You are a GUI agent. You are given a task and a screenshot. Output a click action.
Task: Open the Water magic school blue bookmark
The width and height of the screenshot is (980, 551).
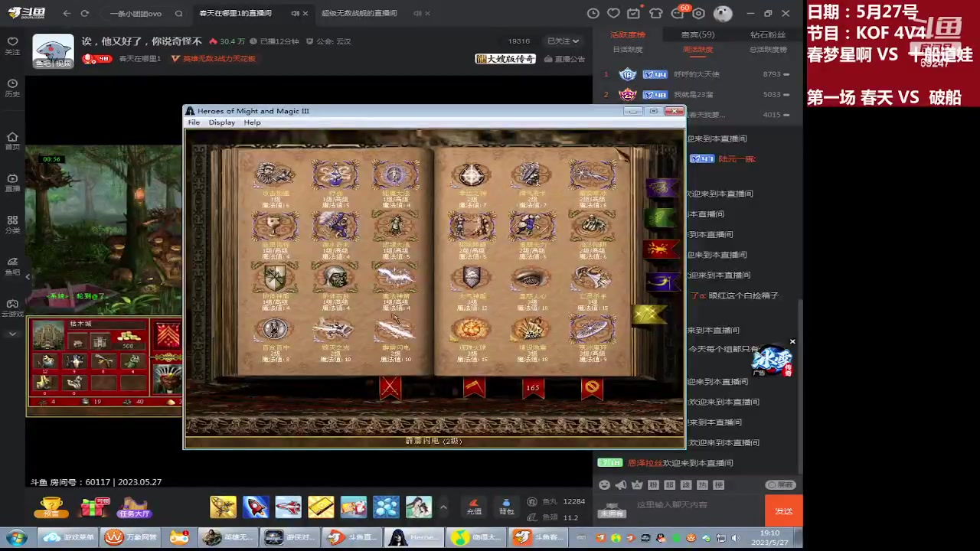coord(661,282)
